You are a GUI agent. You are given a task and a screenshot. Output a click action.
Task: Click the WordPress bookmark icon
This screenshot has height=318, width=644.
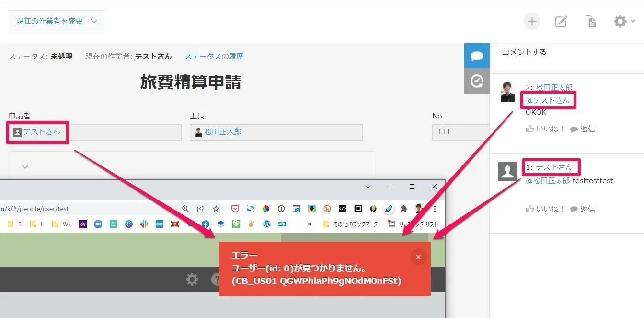267,224
